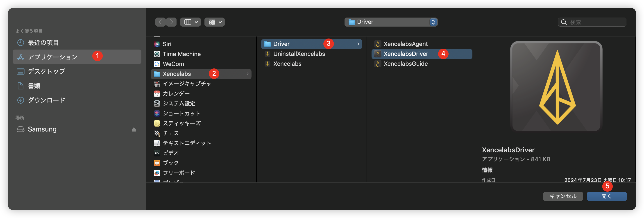Open the Driver folder path popup
This screenshot has width=644, height=218.
point(391,22)
